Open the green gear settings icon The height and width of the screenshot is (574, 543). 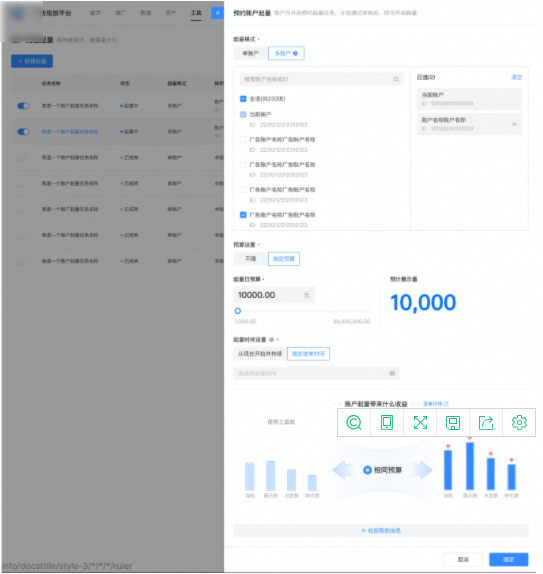519,422
